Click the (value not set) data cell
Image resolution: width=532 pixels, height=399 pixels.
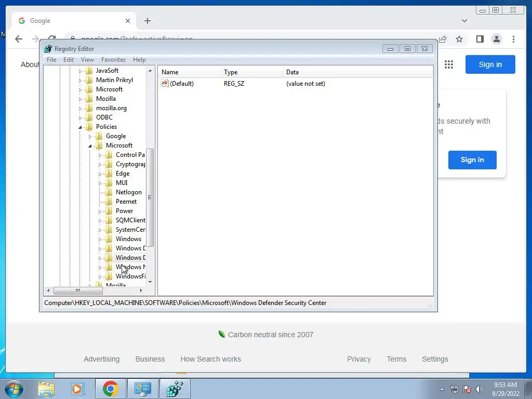tap(305, 84)
